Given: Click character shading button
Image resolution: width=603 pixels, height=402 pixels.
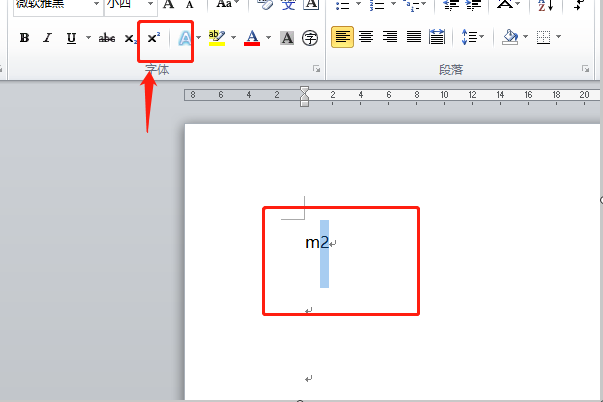Looking at the screenshot, I should (x=287, y=38).
